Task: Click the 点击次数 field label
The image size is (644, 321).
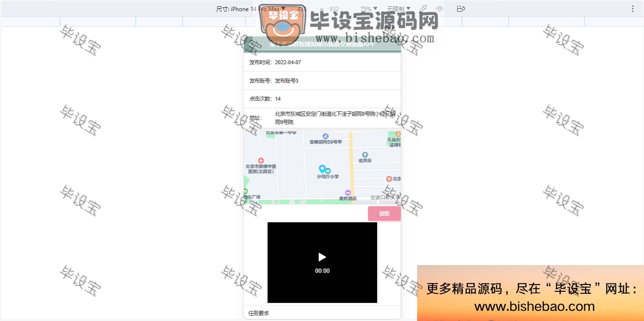Action: point(261,99)
